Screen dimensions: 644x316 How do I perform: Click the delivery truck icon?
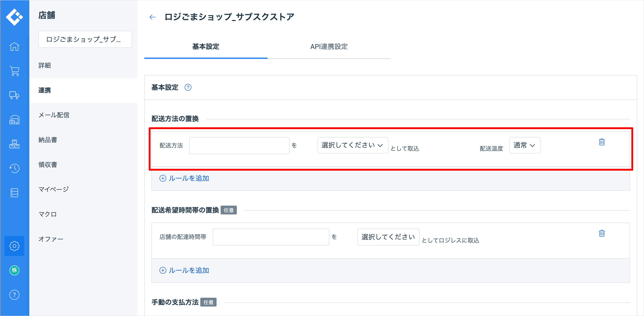pos(14,95)
